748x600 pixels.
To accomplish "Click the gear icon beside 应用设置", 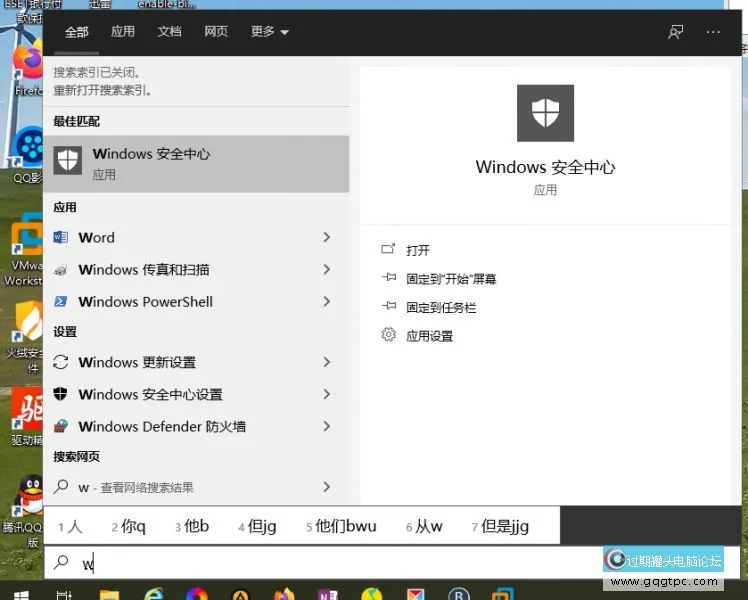I will coord(388,335).
